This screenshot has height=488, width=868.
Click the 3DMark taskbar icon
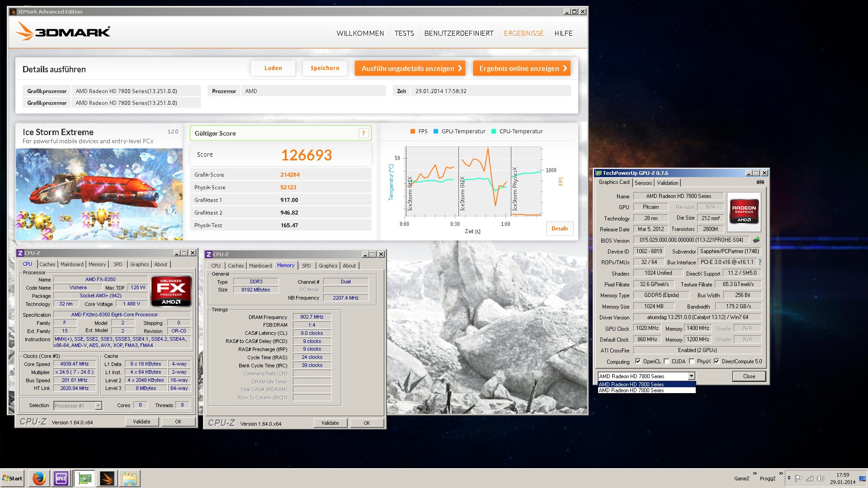107,478
